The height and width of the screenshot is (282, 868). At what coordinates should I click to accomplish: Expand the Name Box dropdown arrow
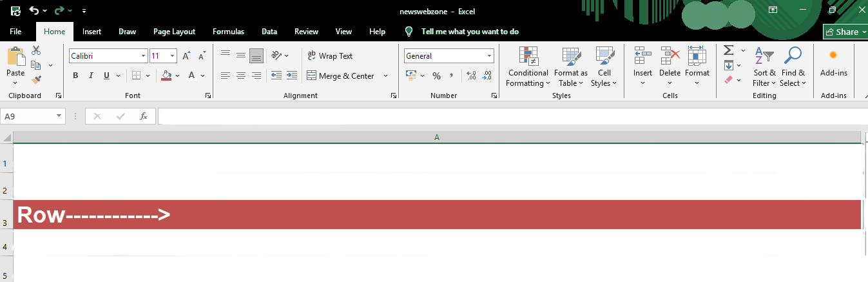click(59, 116)
